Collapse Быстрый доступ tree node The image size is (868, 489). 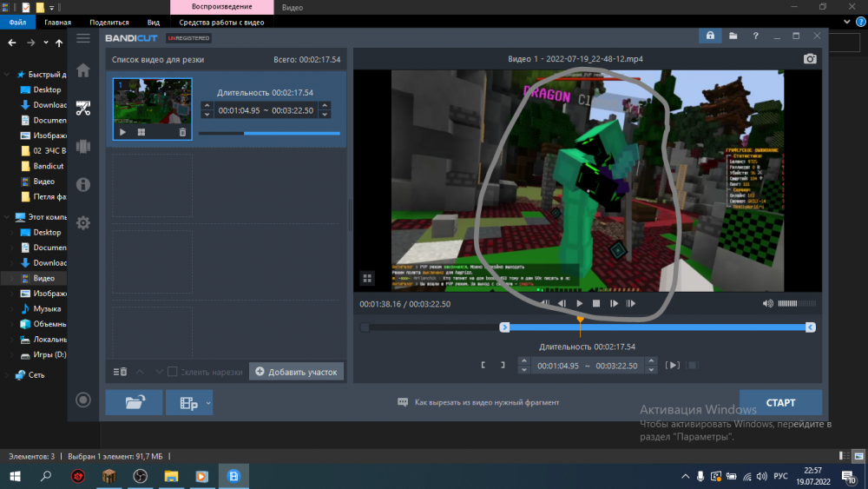pyautogui.click(x=7, y=74)
